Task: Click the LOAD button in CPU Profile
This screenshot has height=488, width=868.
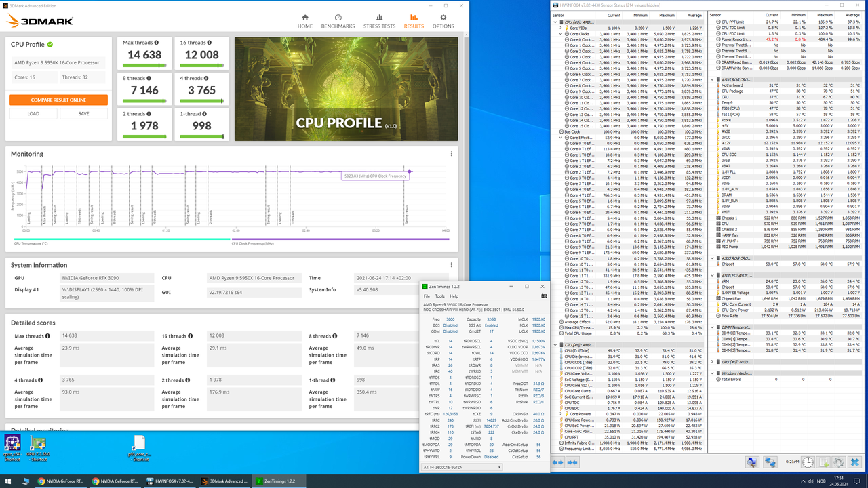Action: [x=33, y=113]
